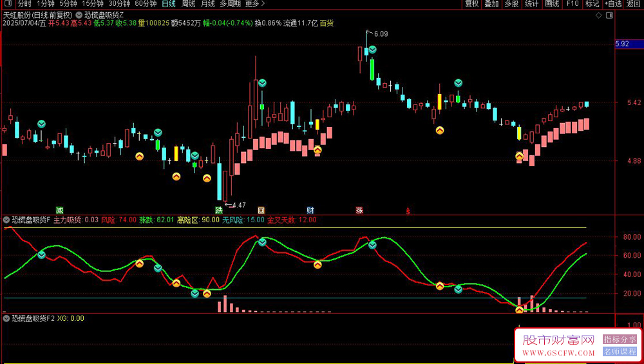
Task: Click the red $ event marker
Action: click(x=408, y=211)
